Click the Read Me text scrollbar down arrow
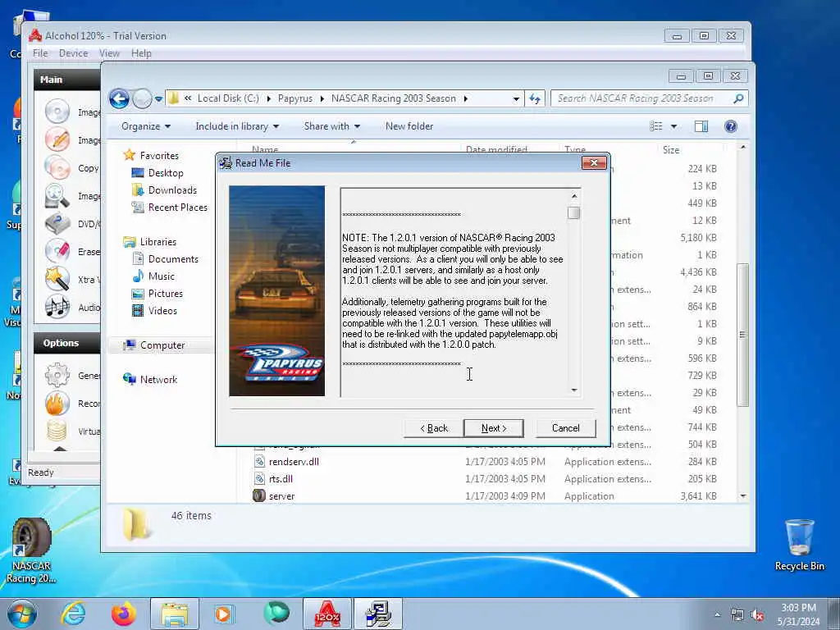The height and width of the screenshot is (630, 840). (573, 390)
